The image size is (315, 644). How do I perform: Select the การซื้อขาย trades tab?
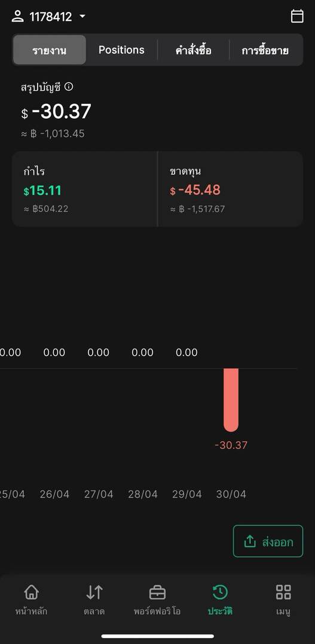(265, 50)
